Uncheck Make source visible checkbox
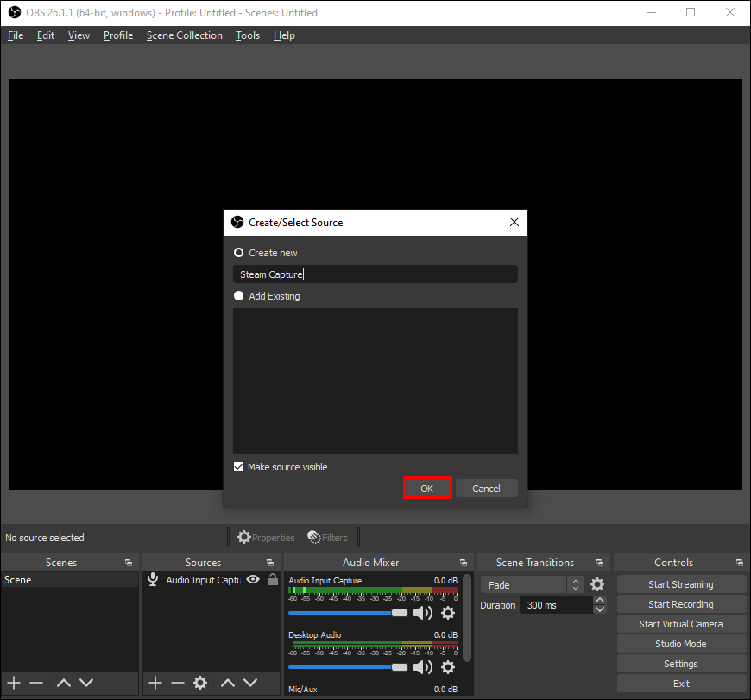The image size is (751, 700). pos(239,467)
